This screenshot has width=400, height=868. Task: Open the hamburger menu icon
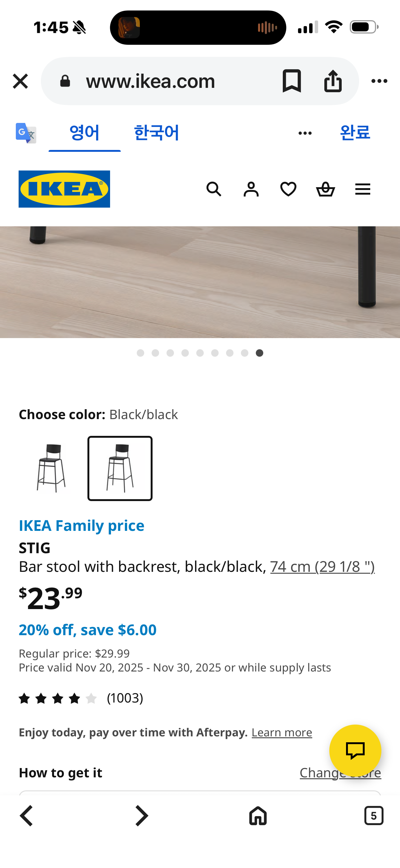click(362, 189)
